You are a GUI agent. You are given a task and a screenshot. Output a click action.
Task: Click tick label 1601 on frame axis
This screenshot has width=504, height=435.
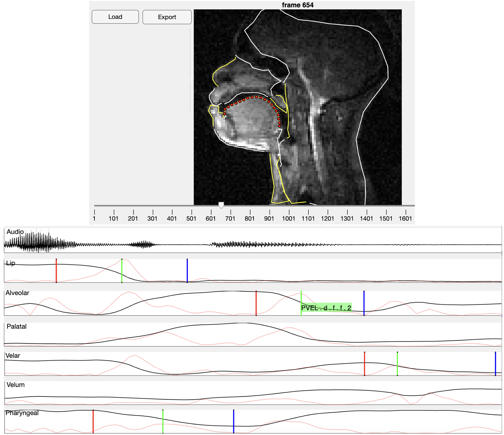click(405, 218)
